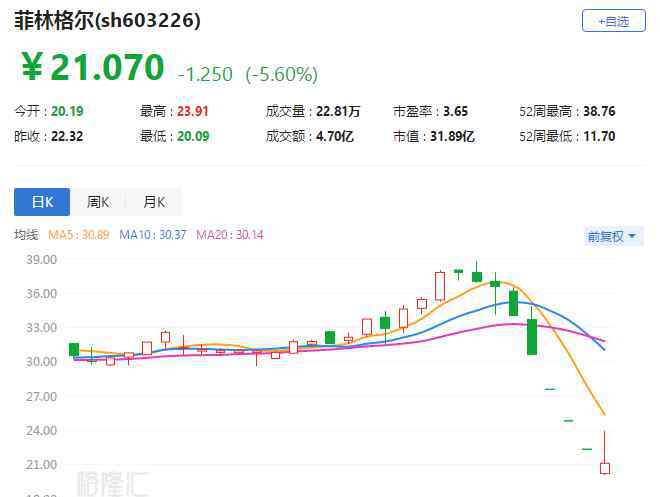
Task: Click the MA5: 30.89 indicator label
Action: click(79, 234)
